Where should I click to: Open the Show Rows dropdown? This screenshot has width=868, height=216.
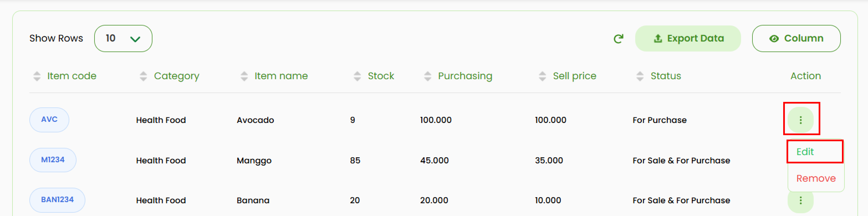[123, 38]
